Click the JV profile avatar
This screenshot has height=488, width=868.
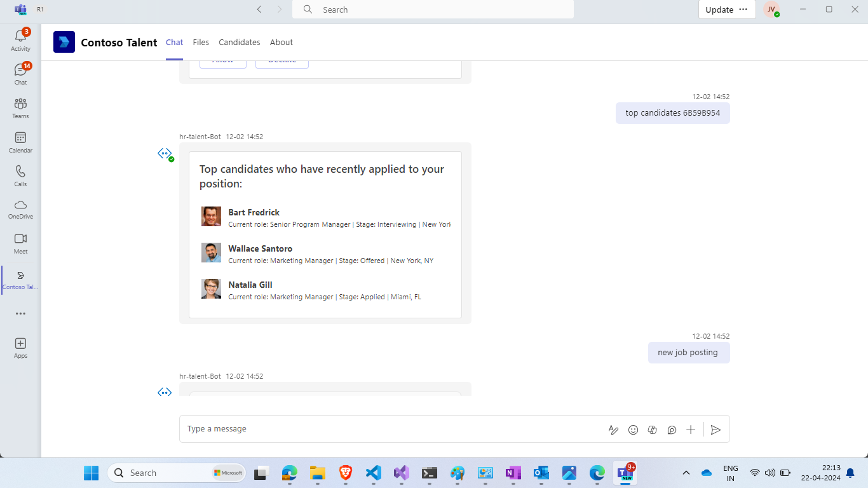(771, 10)
